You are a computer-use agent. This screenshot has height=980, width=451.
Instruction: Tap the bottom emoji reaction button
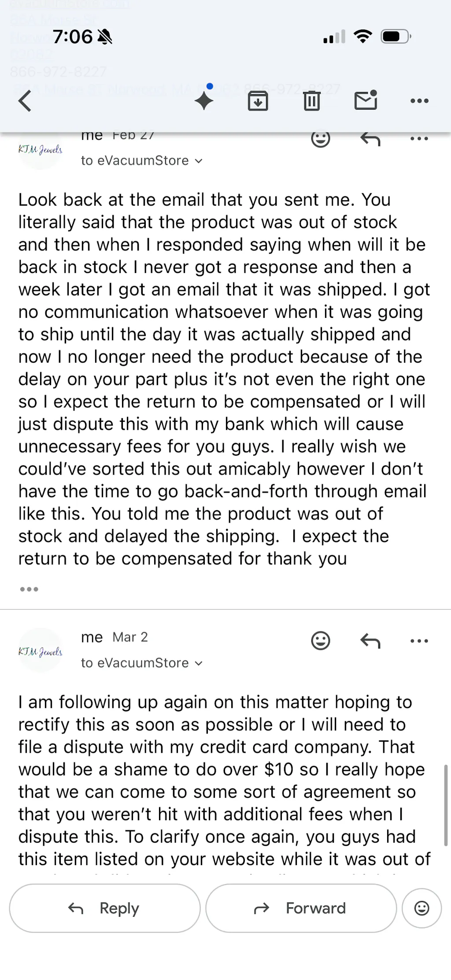click(421, 908)
